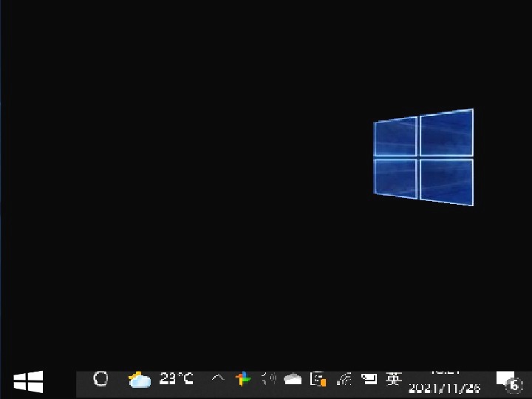Toggle the 英 input language indicator
Screen dimensions: 532x399
(394, 379)
